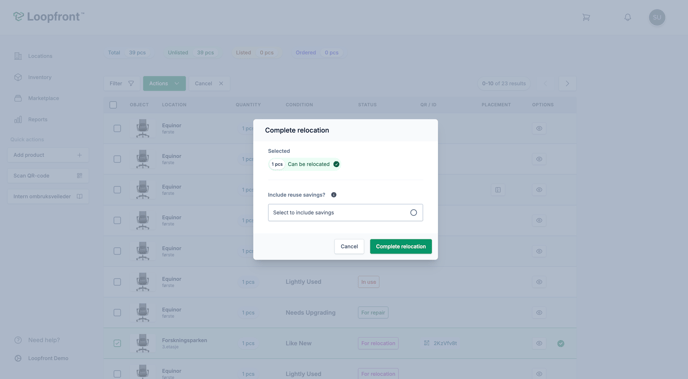This screenshot has width=688, height=379.
Task: Check the first Equinor row checkbox
Action: click(x=117, y=129)
